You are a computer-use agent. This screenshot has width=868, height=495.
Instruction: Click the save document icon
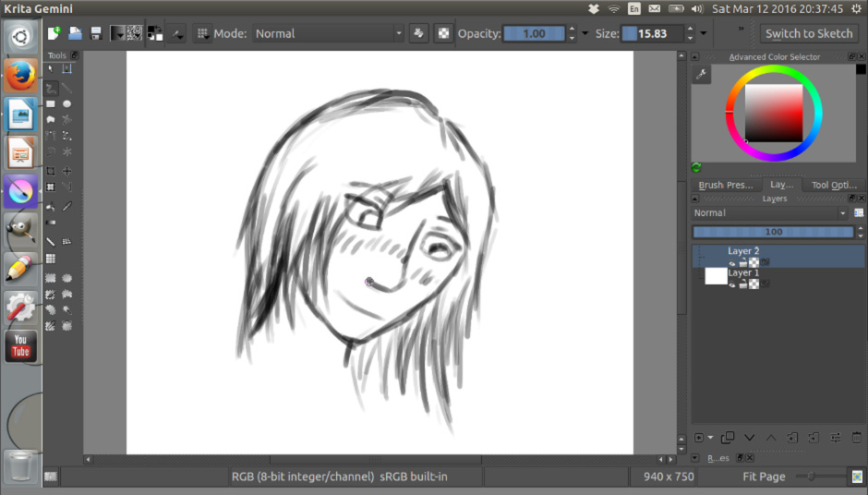[95, 33]
